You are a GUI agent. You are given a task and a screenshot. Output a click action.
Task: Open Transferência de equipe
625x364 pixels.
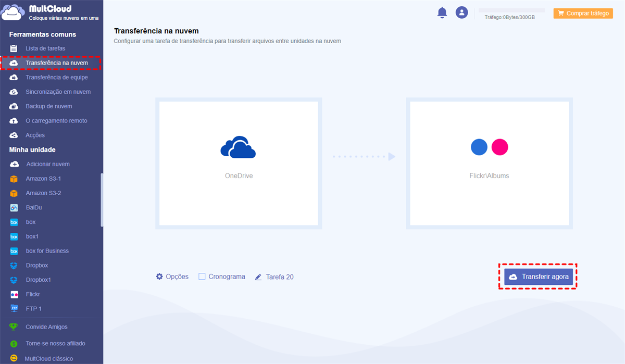pos(57,78)
